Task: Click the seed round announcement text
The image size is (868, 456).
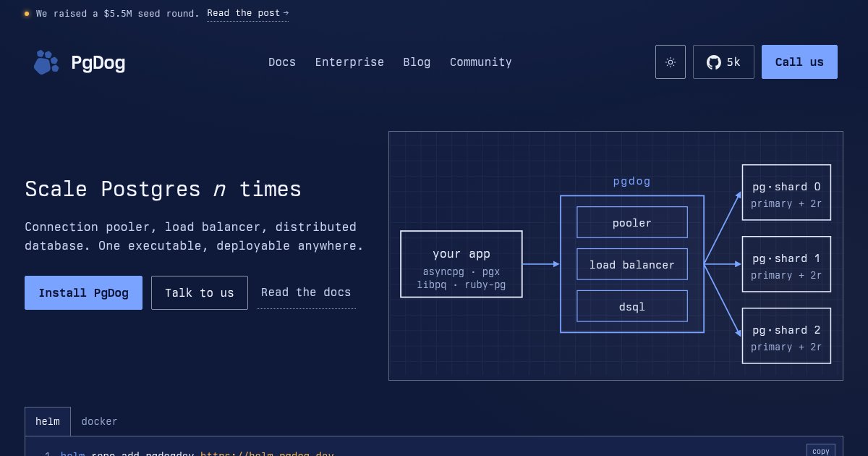Action: [118, 13]
